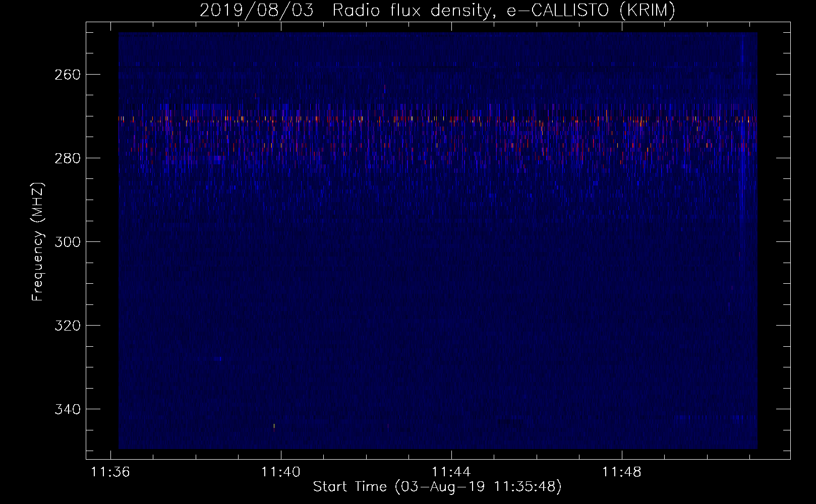Click the 11:44 time tick label
816x504 pixels.
click(451, 472)
